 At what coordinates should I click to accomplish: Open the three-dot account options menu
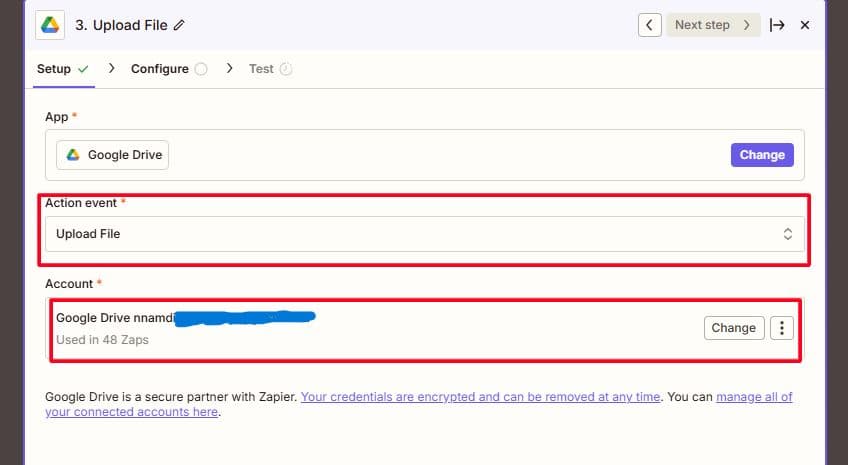coord(781,328)
